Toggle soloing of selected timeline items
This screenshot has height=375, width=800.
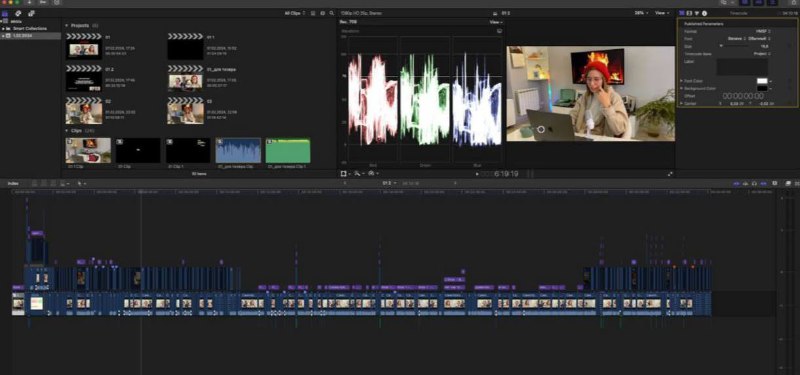tap(754, 183)
